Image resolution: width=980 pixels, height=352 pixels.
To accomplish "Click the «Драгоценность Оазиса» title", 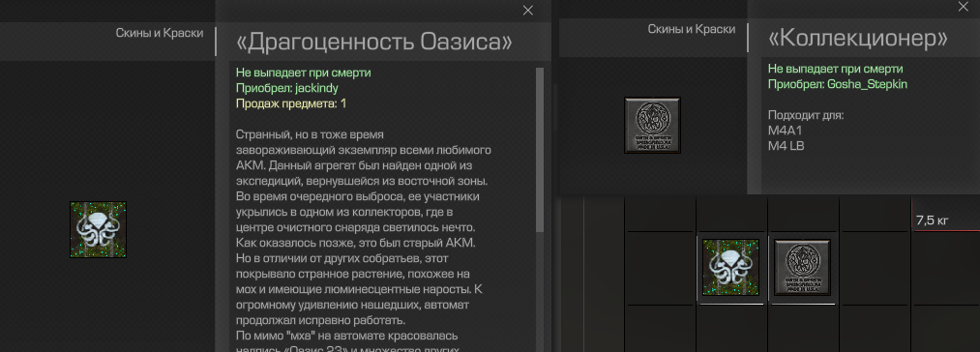I will [374, 42].
